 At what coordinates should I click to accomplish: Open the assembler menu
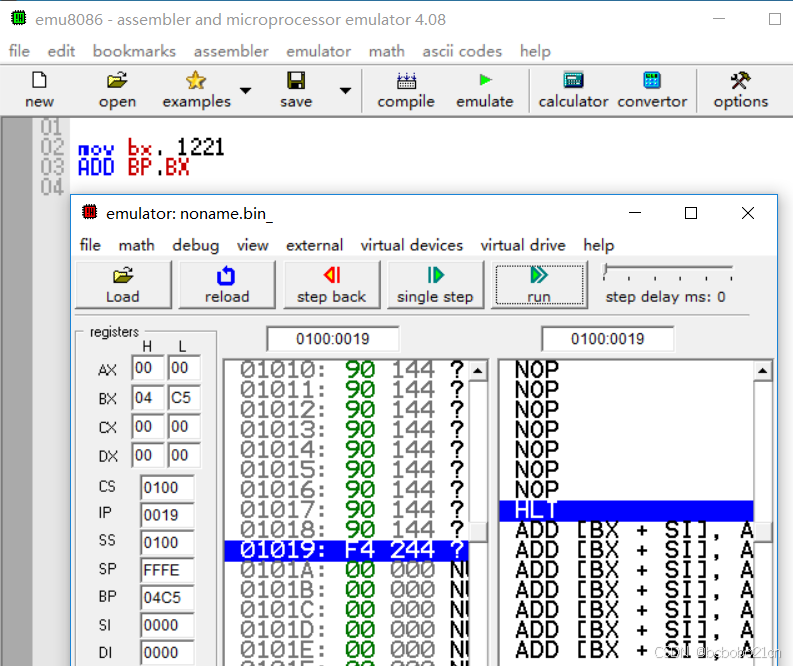231,51
